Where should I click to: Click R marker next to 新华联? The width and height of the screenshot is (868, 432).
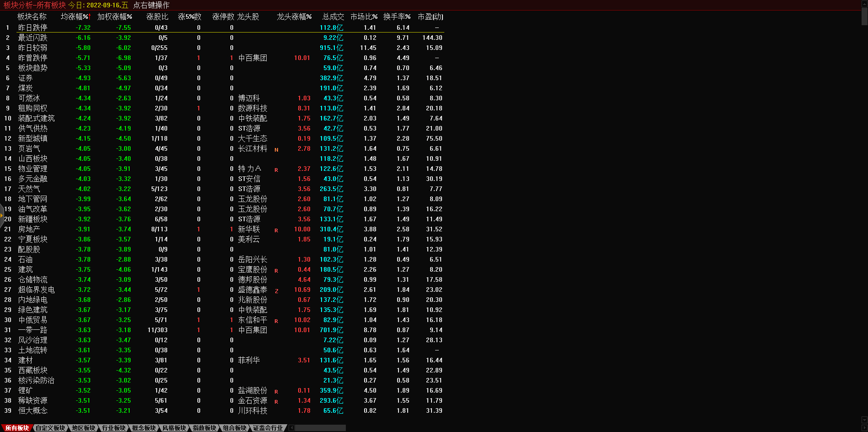point(276,230)
